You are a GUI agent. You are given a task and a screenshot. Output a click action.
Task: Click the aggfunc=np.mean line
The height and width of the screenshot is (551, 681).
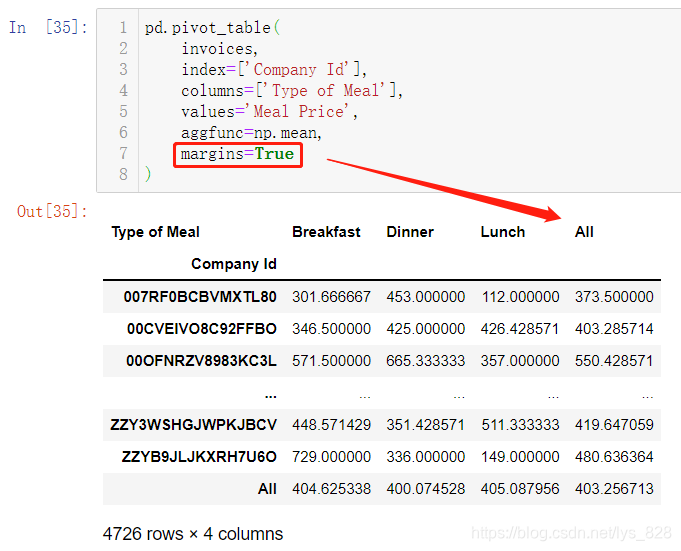coord(251,133)
